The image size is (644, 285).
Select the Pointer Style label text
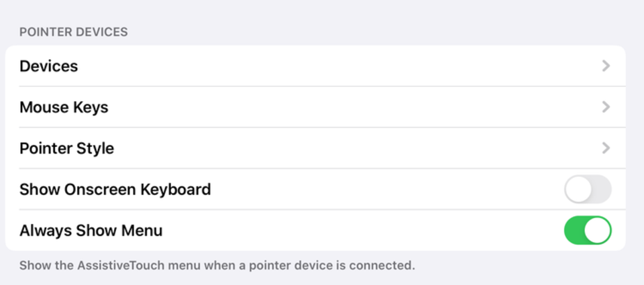(66, 148)
